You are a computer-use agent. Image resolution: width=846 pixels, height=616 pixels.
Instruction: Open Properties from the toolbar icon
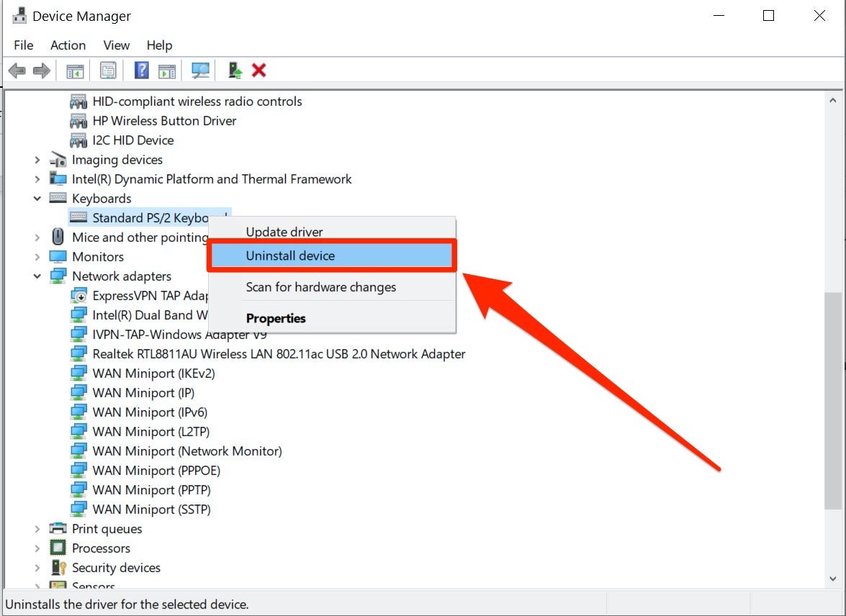pyautogui.click(x=108, y=71)
